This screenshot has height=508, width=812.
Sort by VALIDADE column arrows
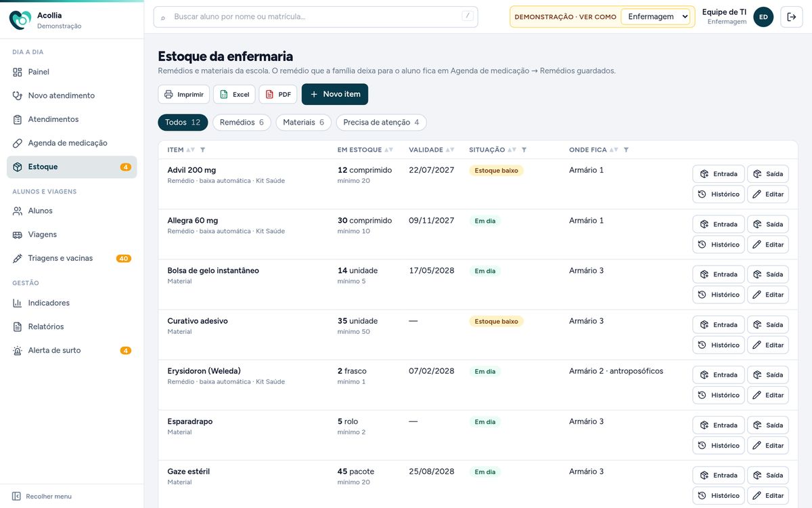tap(450, 150)
